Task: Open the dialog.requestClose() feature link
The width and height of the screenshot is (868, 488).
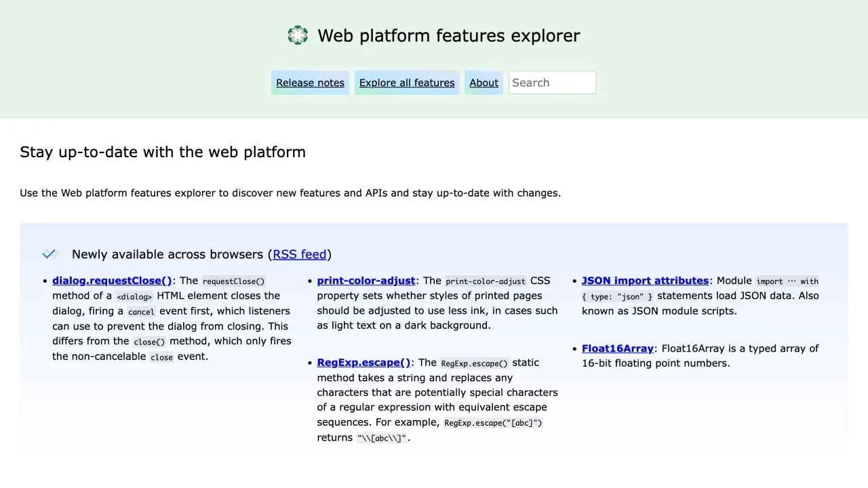Action: pos(112,281)
